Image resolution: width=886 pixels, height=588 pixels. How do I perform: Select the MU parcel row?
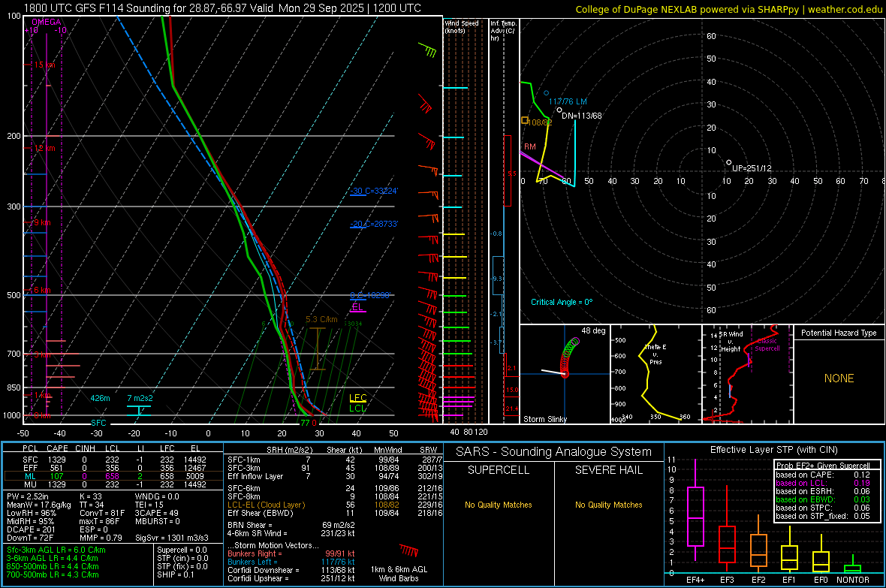[x=114, y=484]
